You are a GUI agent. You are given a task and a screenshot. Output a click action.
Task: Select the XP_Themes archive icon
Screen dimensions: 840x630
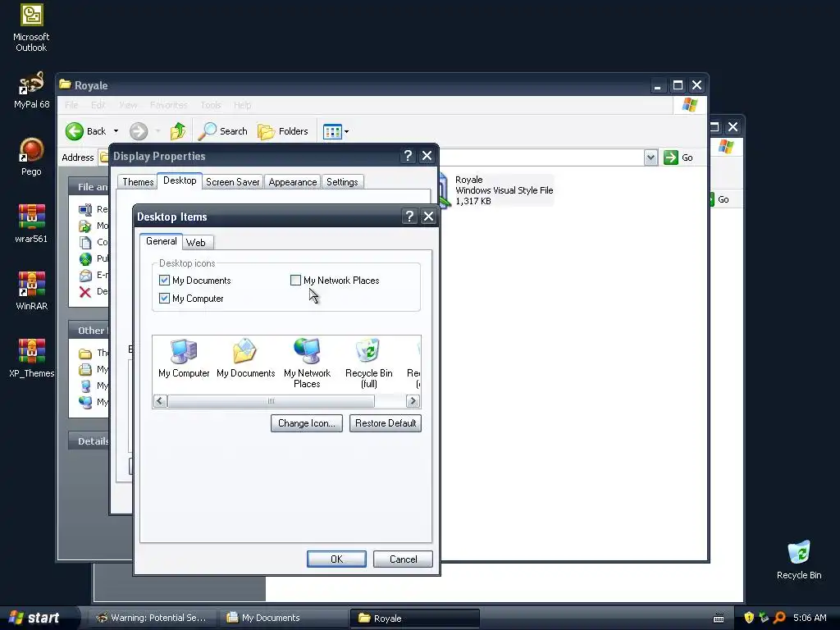point(31,358)
